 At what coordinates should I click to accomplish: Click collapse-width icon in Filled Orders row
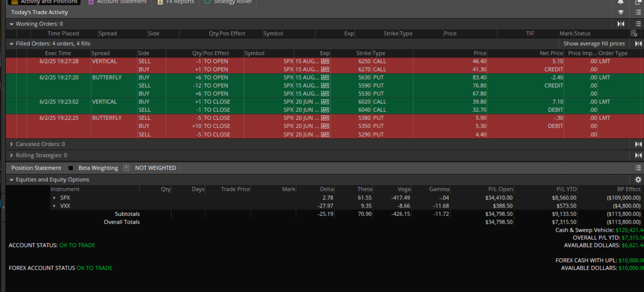tap(638, 44)
